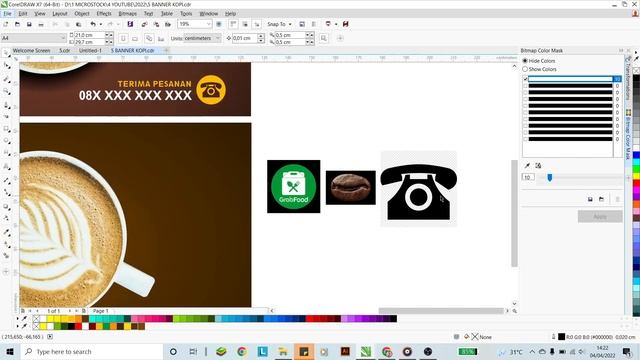
Task: Select the Text tool in the toolbox
Action: [6, 166]
